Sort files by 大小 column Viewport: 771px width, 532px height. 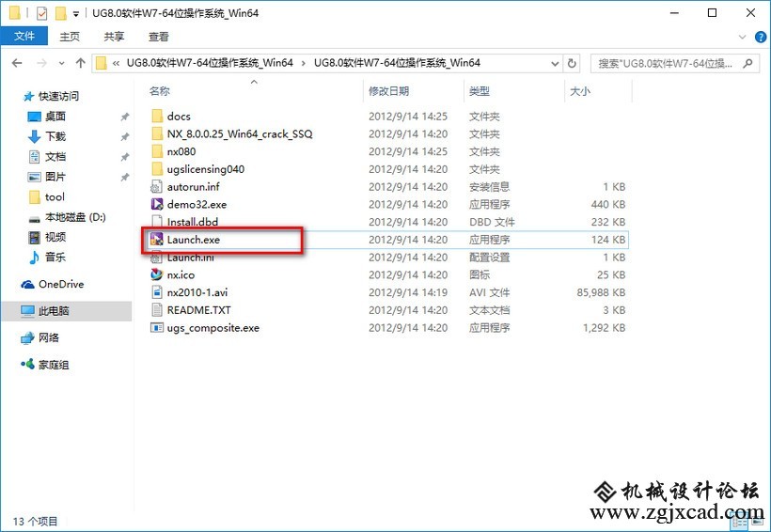[580, 91]
